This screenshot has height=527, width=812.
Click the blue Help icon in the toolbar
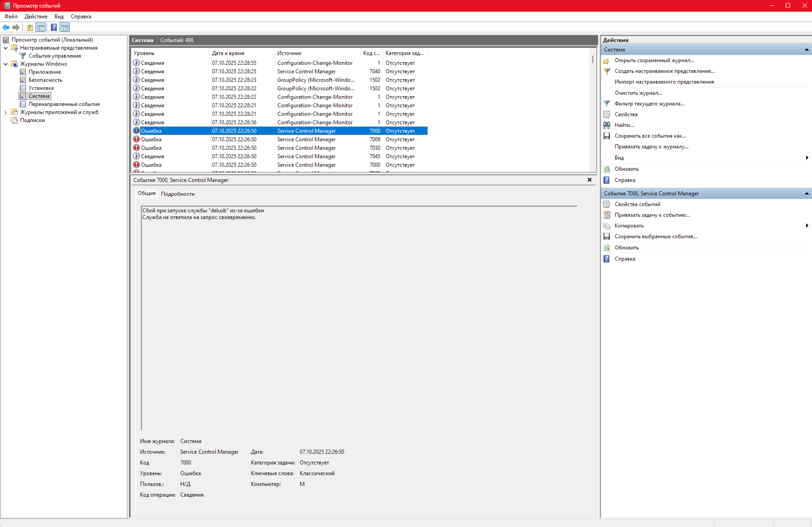[x=54, y=27]
